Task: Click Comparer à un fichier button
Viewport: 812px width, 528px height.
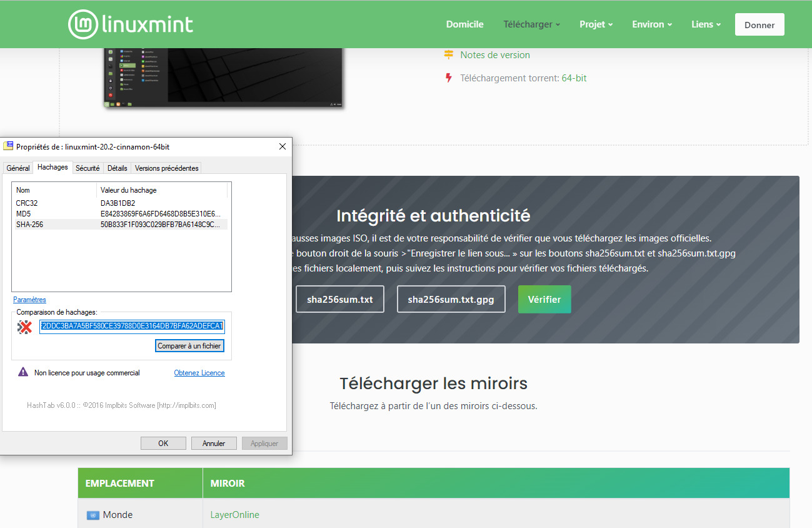Action: [x=189, y=346]
